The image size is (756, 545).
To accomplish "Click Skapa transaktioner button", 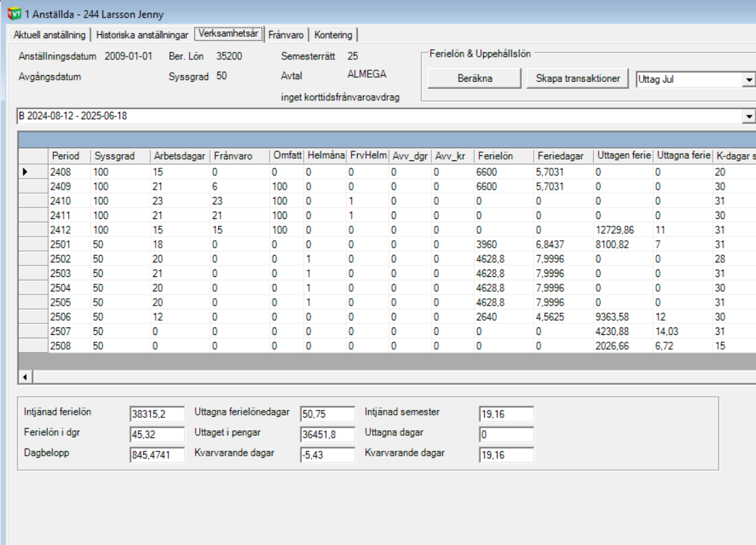I will (577, 78).
